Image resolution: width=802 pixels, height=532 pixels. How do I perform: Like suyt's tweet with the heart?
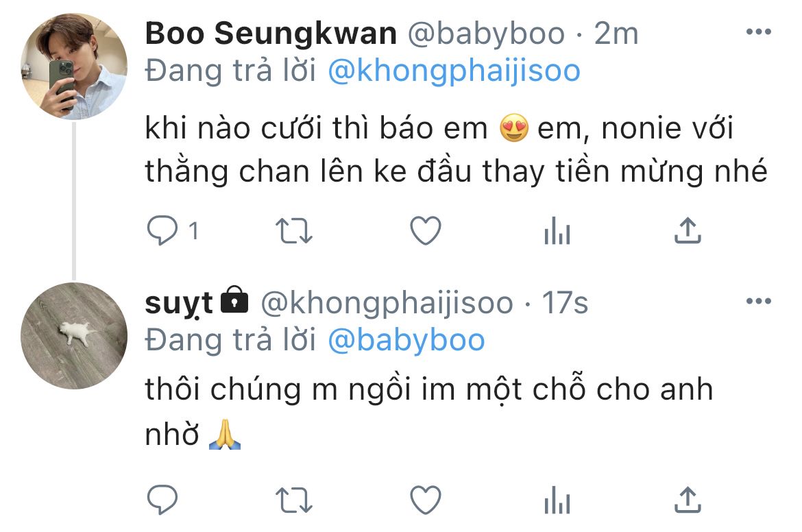tap(426, 500)
